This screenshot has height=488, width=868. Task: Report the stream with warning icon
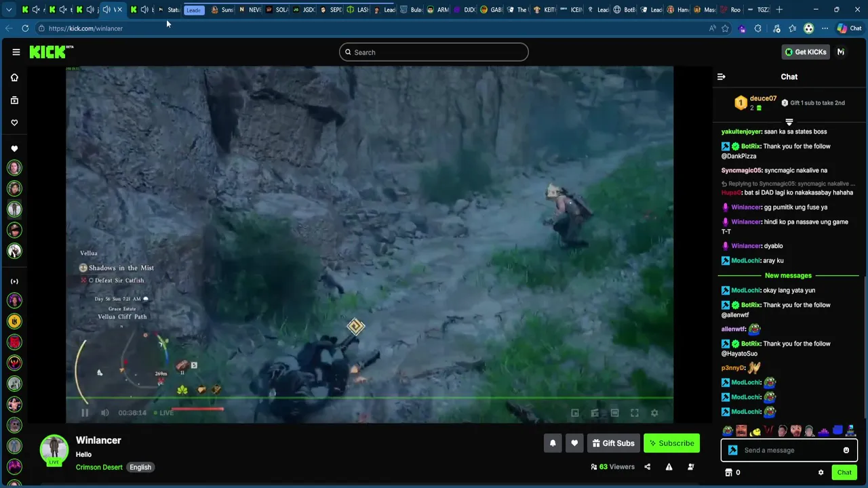669,467
